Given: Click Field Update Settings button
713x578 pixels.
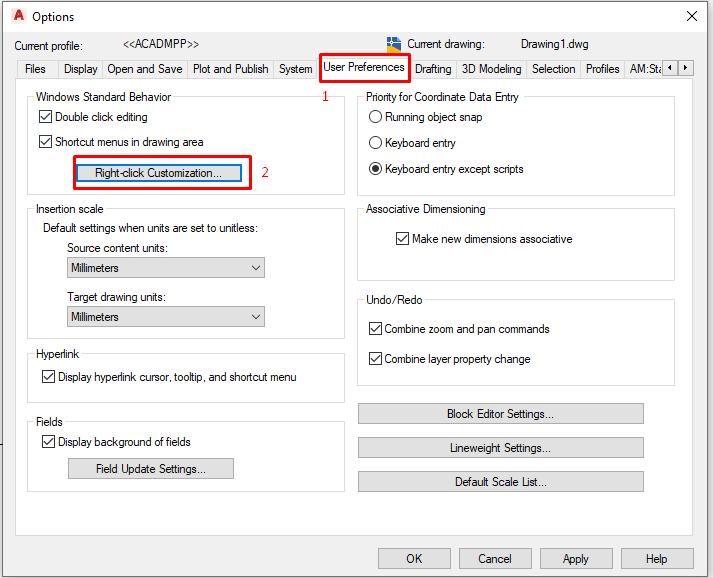Looking at the screenshot, I should click(151, 469).
